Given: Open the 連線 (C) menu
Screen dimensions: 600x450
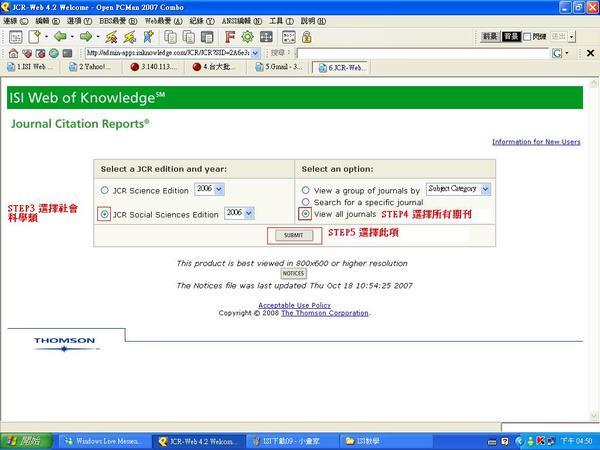Looking at the screenshot, I should click(16, 21).
